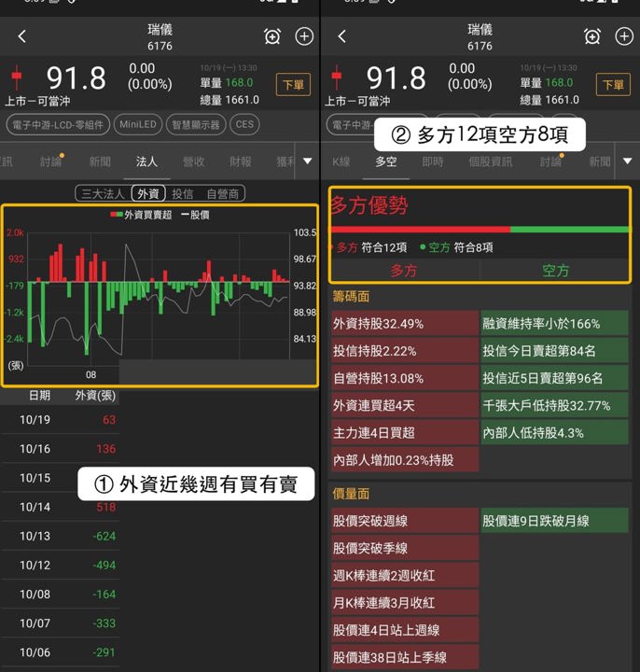Go back using left screen's back arrow

point(22,36)
